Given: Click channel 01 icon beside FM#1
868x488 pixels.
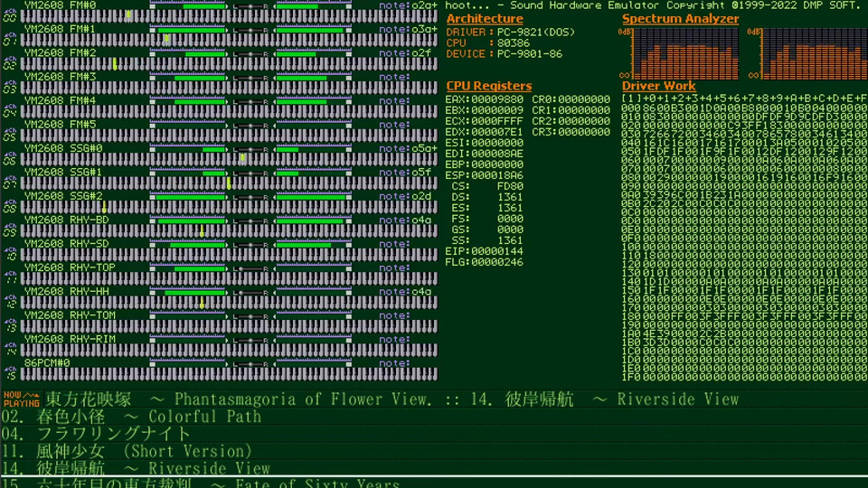Looking at the screenshot, I should click(x=9, y=41).
